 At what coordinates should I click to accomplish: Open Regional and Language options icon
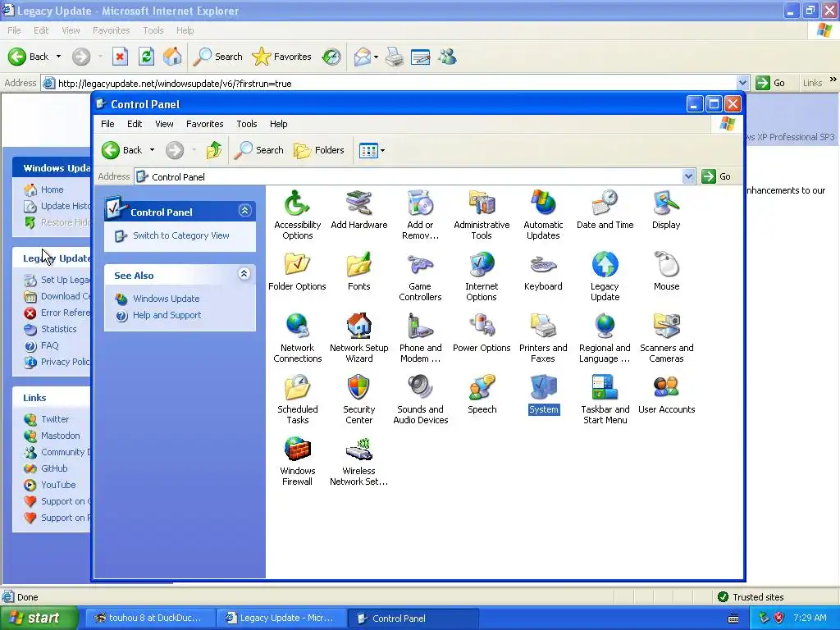coord(605,339)
